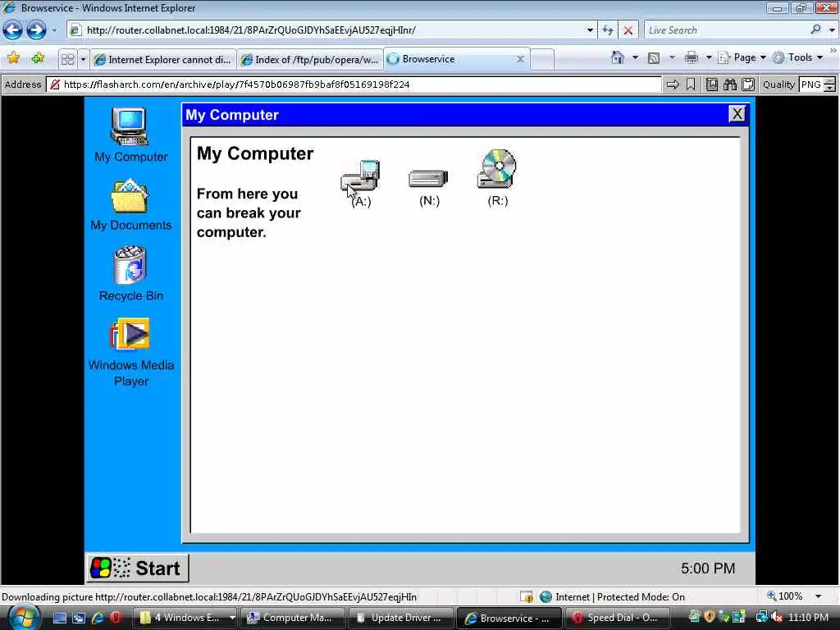Click the RSS feeds icon
Screen dimensions: 840x630
(x=654, y=58)
